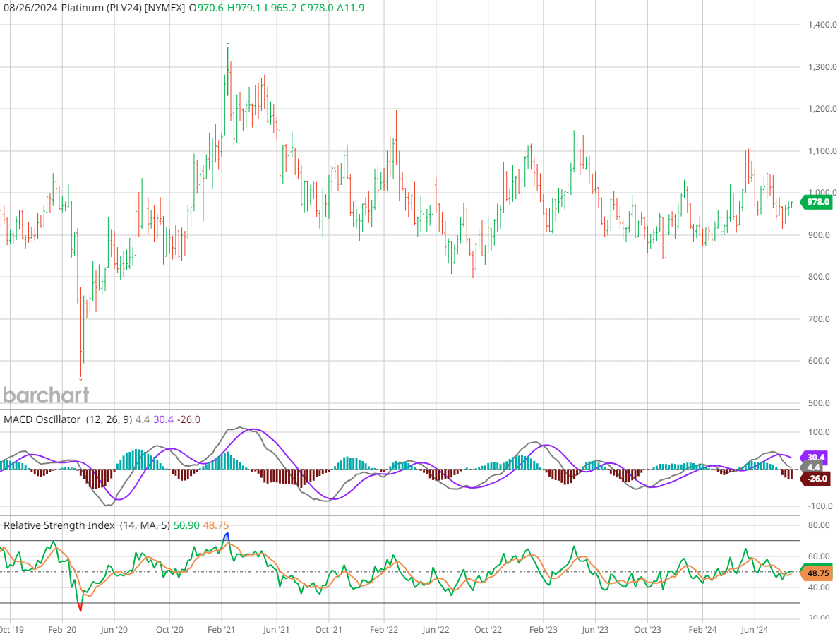Viewport: 840px width, 639px height.
Task: Click the -100.0 MACD axis label
Action: click(x=819, y=506)
